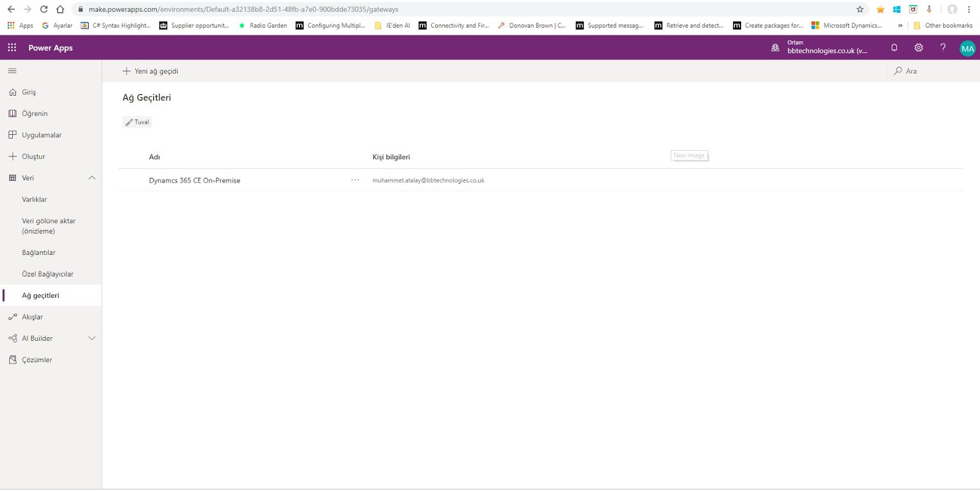Open the Dynamcs 365 CE On-Premise gateway
The width and height of the screenshot is (980, 491).
[x=194, y=180]
